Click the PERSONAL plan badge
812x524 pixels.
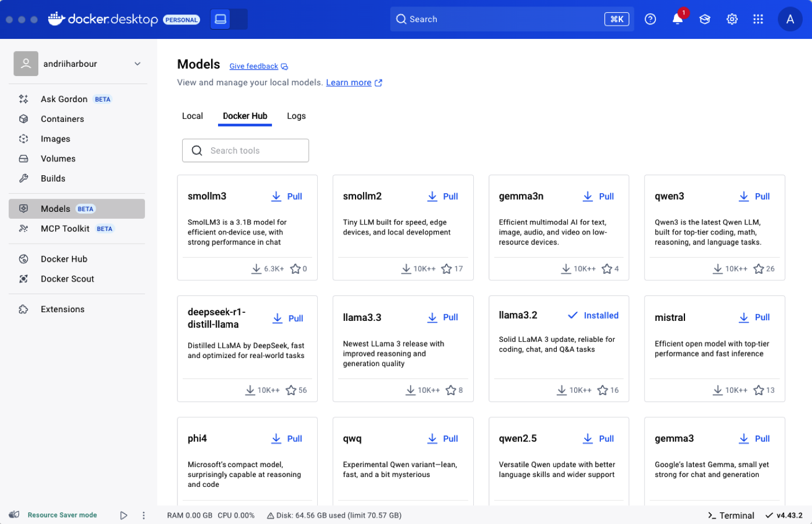point(182,20)
